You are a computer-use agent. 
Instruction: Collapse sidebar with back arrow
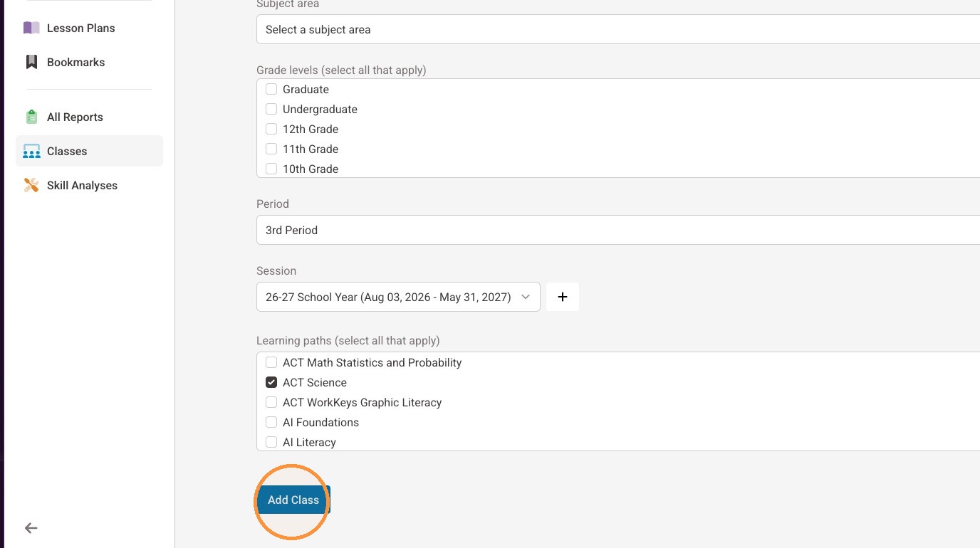point(31,528)
